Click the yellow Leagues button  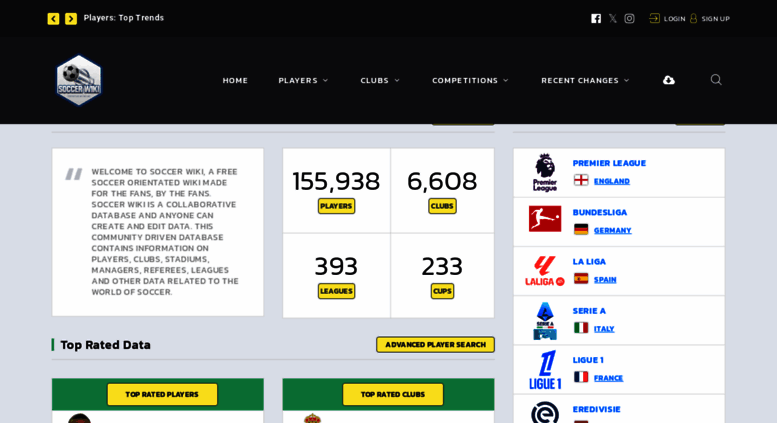pyautogui.click(x=336, y=291)
